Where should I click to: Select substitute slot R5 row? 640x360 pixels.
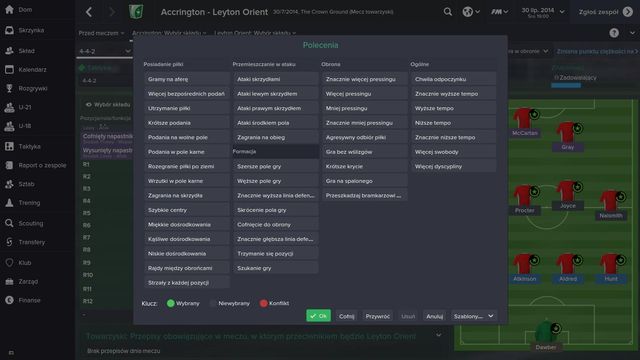coord(106,213)
